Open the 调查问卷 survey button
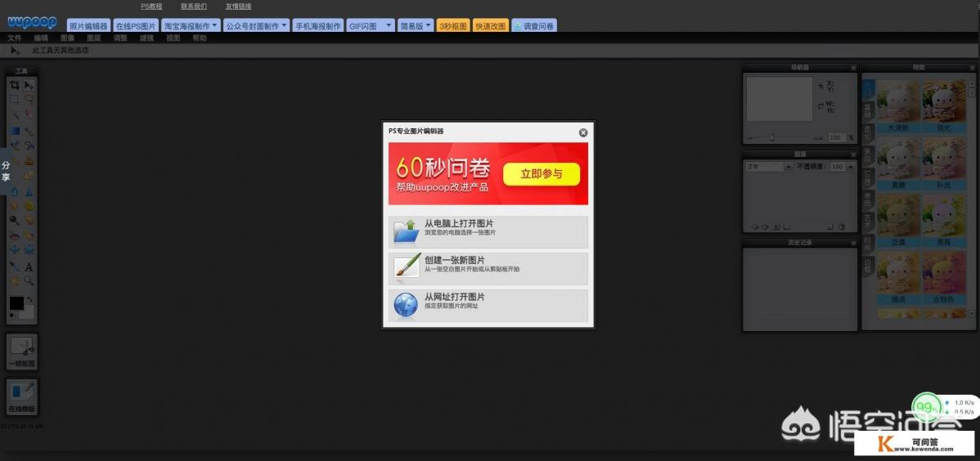Screen dimensions: 980x461 (x=533, y=25)
